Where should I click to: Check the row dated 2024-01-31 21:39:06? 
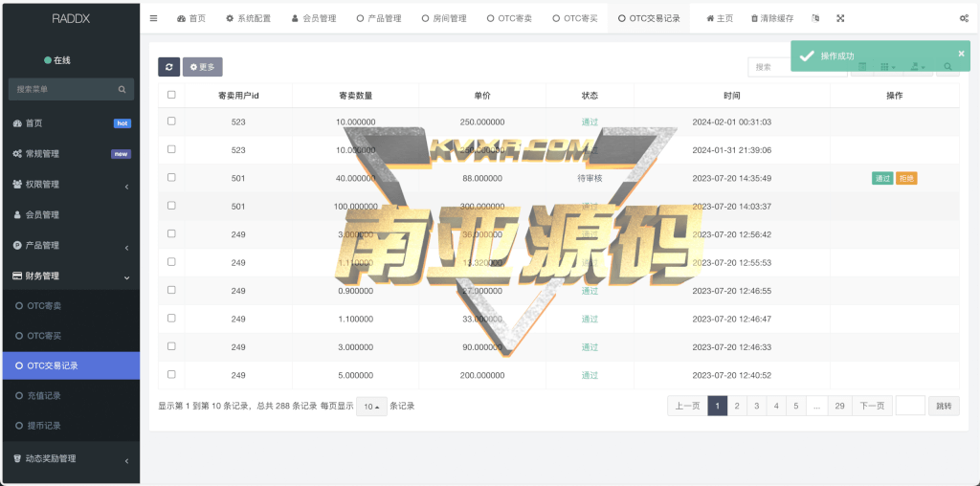click(171, 149)
